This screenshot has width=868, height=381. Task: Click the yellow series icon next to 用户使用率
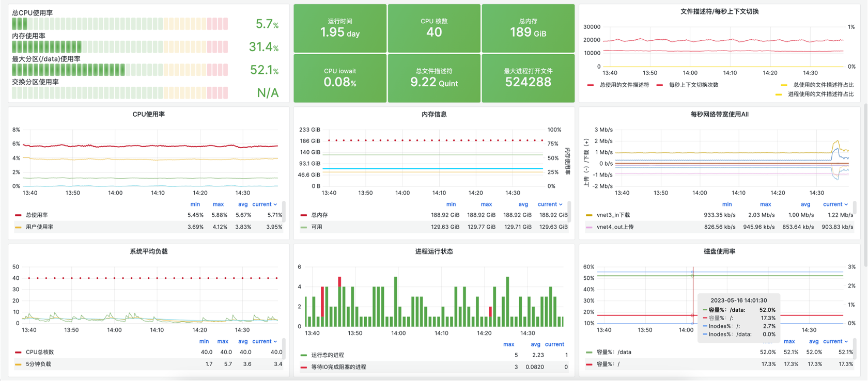click(x=18, y=227)
